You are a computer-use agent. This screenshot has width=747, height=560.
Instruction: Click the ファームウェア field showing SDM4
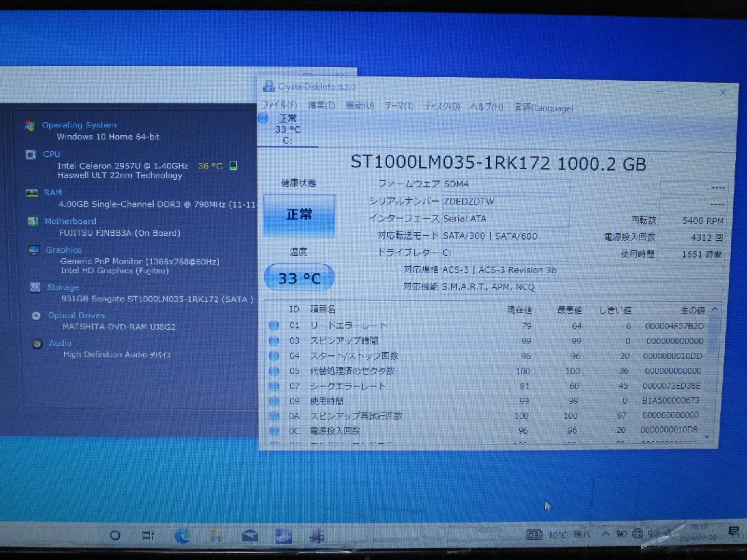[505, 184]
